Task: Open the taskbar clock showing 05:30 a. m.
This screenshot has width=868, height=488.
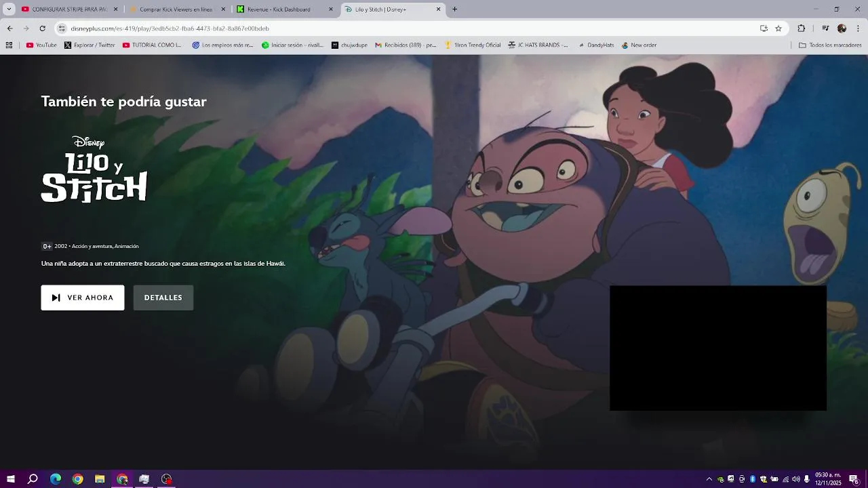Action: [x=828, y=479]
